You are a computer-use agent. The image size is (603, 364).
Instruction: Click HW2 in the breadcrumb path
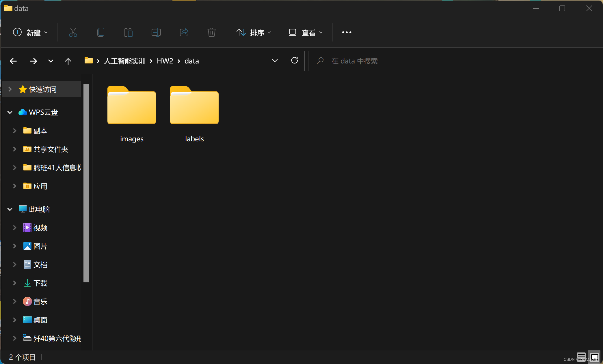[165, 61]
